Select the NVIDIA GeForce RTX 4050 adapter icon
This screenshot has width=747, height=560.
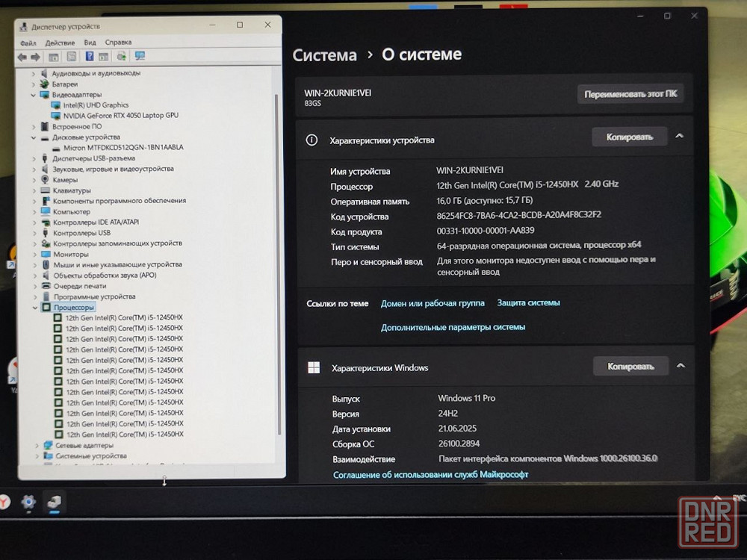[56, 116]
